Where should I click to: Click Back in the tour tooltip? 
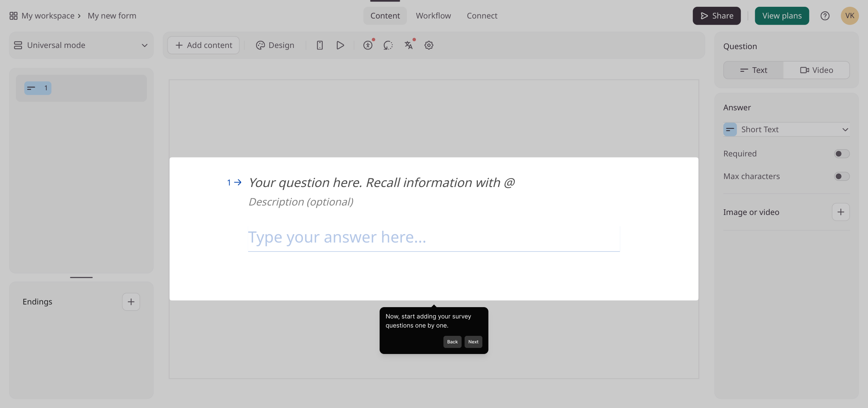[452, 342]
